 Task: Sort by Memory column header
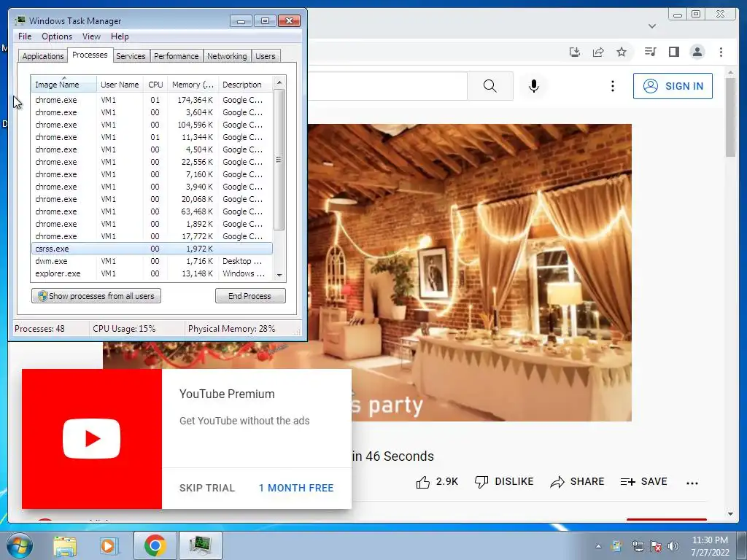coord(193,85)
